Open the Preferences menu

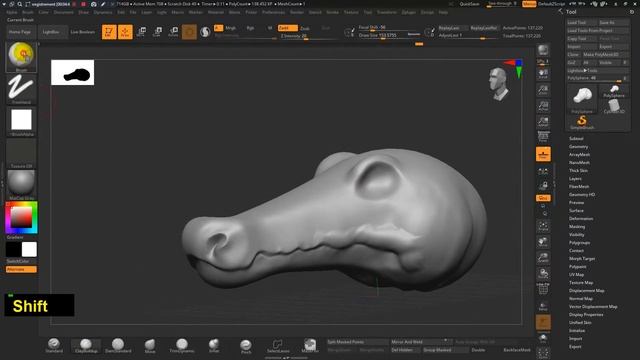tap(273, 12)
